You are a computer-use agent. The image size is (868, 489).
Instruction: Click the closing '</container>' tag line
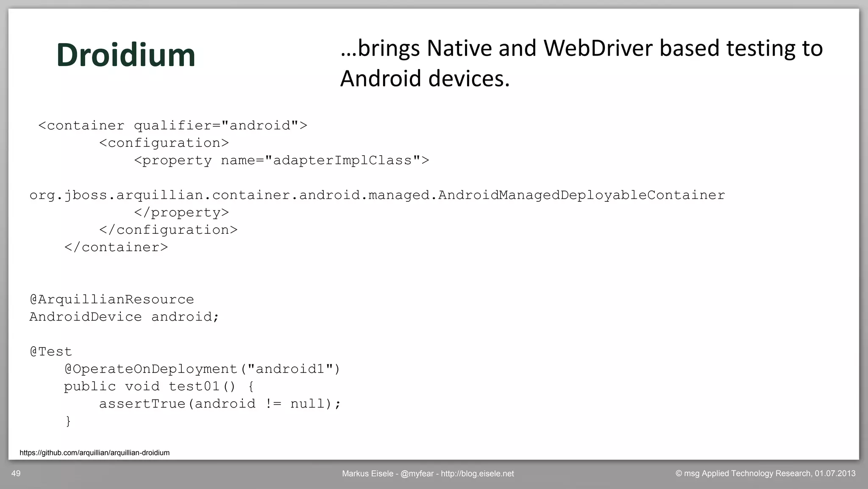pos(116,247)
